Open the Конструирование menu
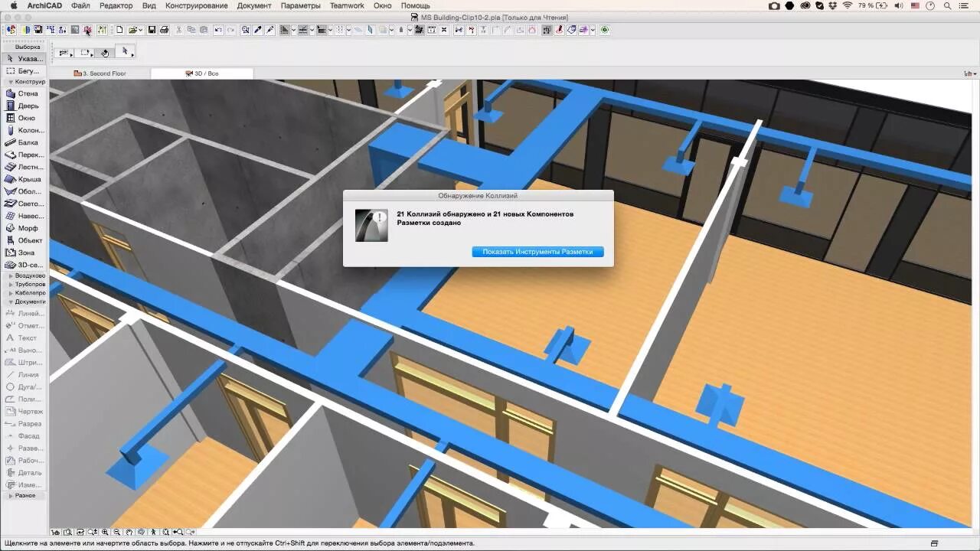Viewport: 980px width, 551px height. (x=196, y=5)
